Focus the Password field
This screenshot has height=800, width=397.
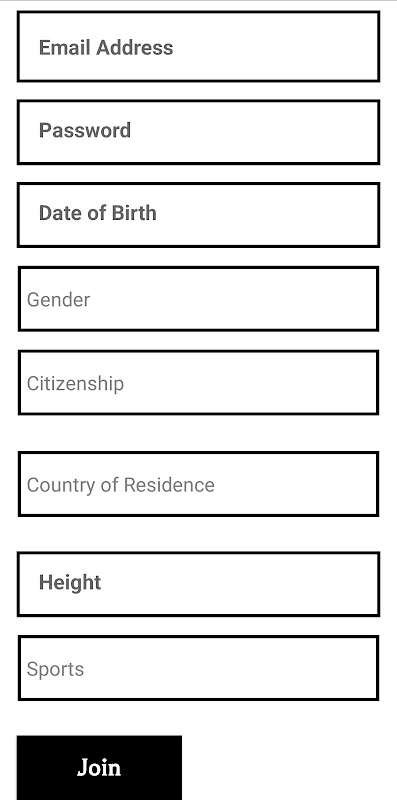pos(198,132)
